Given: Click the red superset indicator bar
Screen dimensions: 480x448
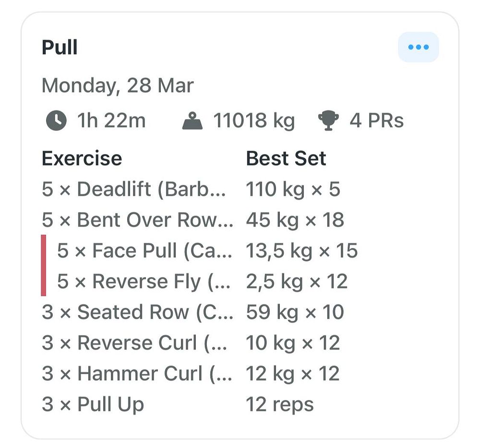Looking at the screenshot, I should click(x=44, y=265).
